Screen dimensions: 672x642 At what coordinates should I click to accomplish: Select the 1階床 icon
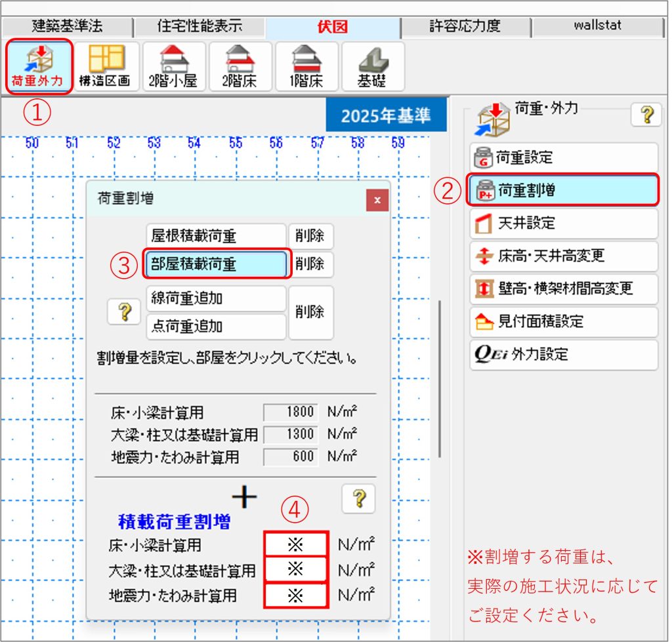click(x=307, y=66)
